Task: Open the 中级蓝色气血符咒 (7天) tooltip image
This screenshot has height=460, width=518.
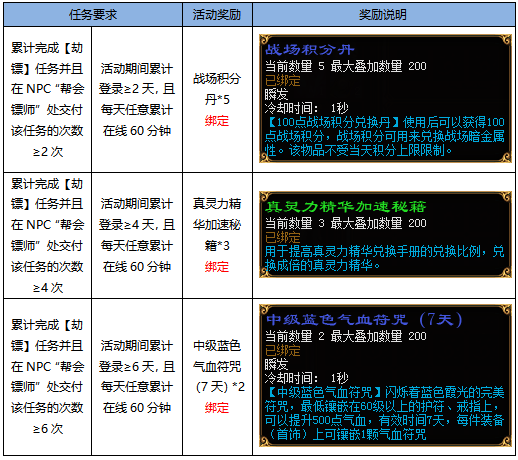Action: tap(385, 375)
